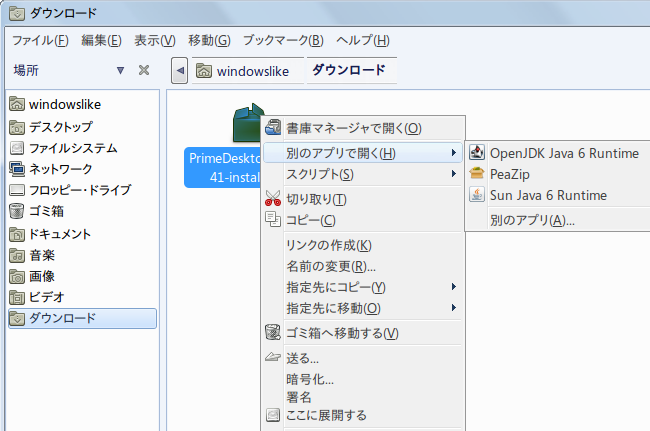
Task: Click the ドキュメント folder icon
Action: tap(17, 234)
